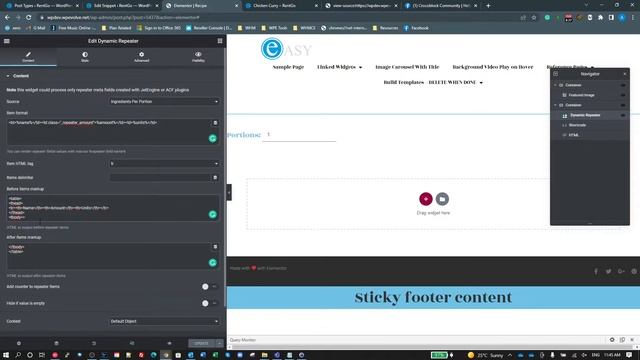Click Grammarly icon in After items markup

coord(213,262)
